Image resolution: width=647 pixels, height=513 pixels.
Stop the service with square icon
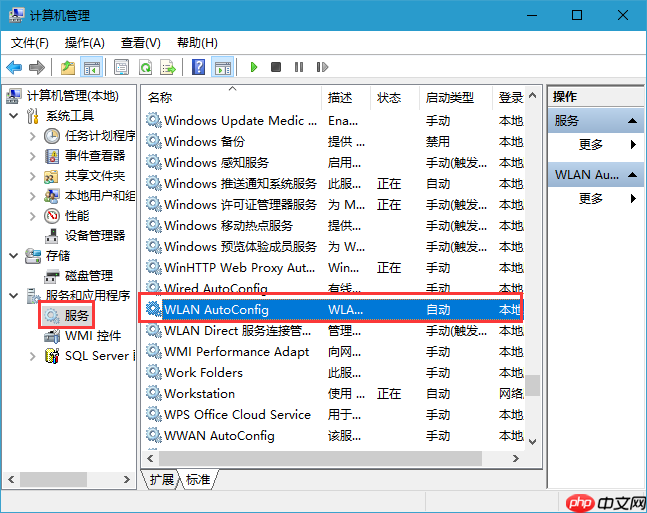276,67
